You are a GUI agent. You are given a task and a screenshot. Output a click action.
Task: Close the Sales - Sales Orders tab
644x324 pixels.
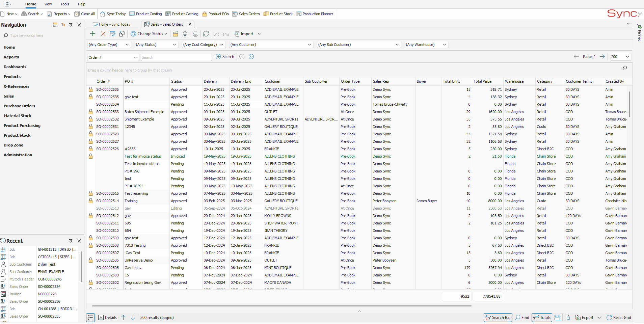point(190,24)
